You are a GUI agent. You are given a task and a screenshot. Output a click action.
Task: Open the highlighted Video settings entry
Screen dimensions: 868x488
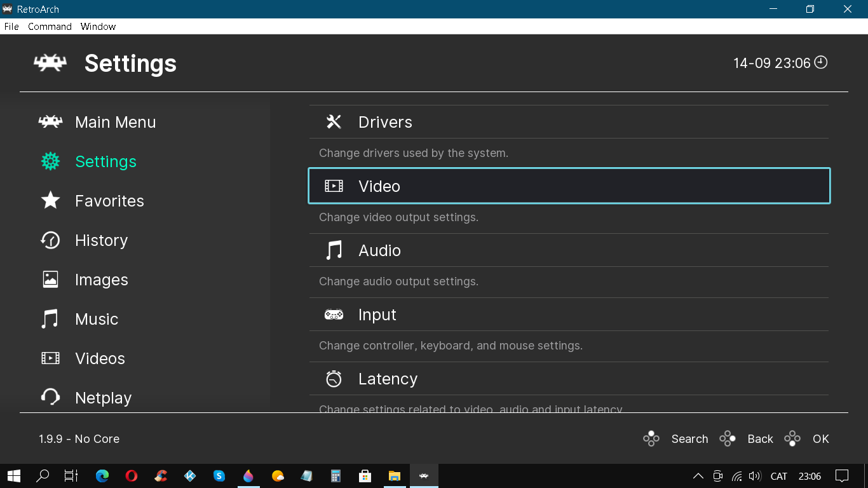click(569, 186)
